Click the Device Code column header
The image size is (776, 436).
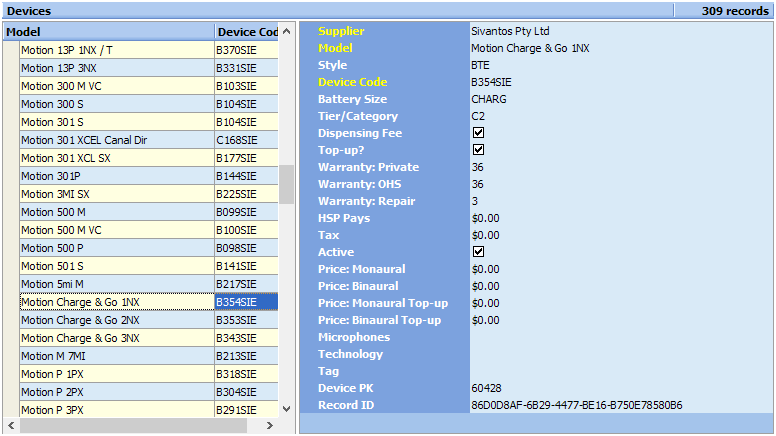(x=246, y=32)
